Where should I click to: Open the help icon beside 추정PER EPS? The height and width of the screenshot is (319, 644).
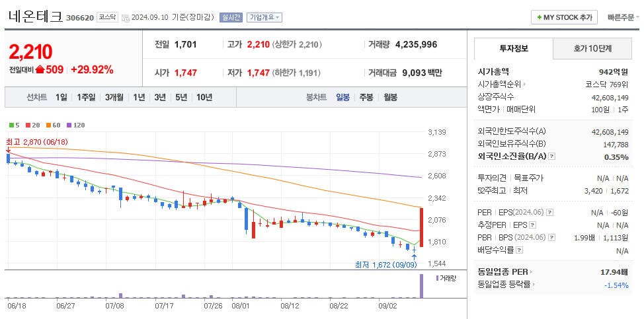tap(532, 225)
